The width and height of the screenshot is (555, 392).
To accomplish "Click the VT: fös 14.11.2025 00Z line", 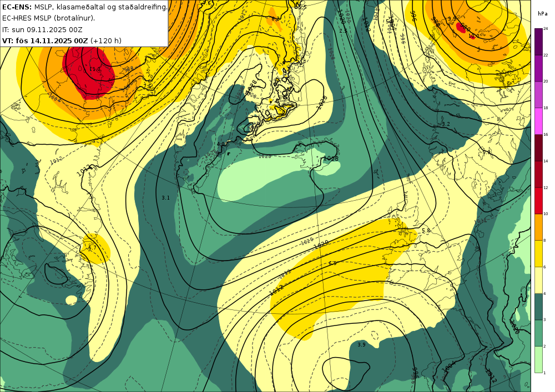I will (x=62, y=40).
